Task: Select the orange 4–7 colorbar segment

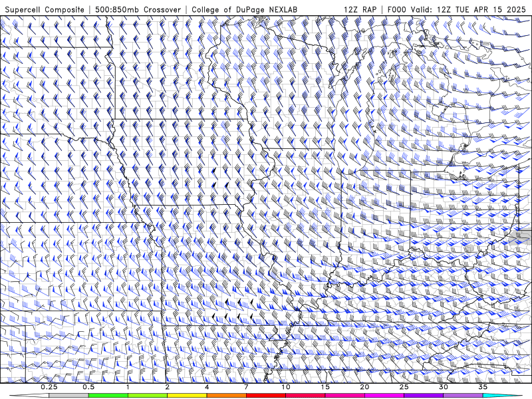Action: 226,396
